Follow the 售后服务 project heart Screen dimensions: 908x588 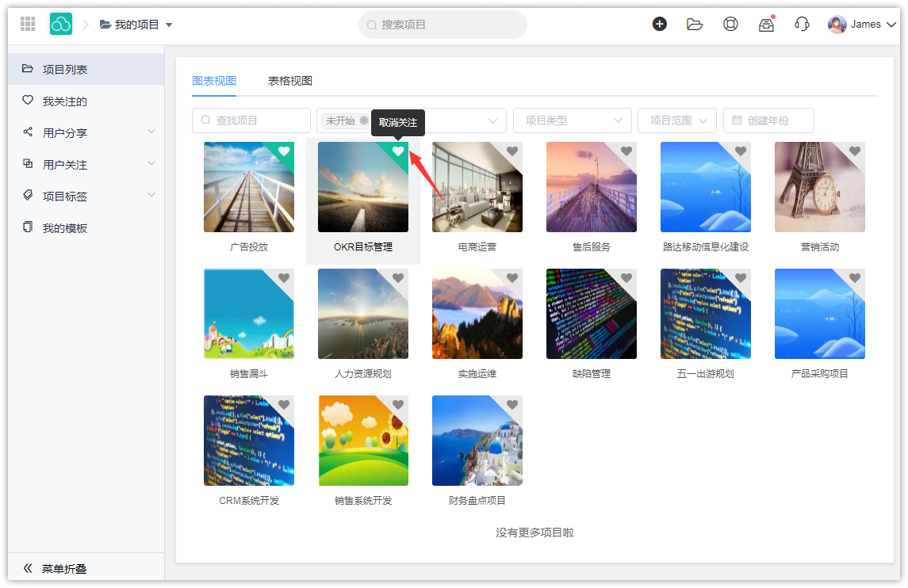pyautogui.click(x=626, y=151)
